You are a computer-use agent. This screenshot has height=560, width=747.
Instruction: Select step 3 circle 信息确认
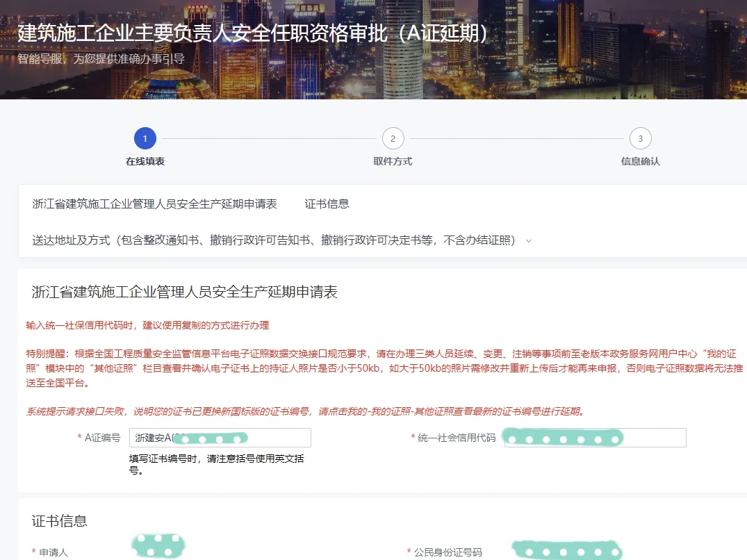tap(640, 138)
